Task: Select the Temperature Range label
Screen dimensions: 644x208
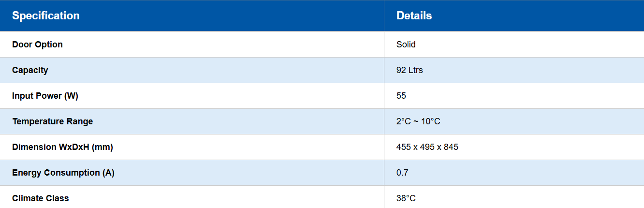Action: [52, 121]
